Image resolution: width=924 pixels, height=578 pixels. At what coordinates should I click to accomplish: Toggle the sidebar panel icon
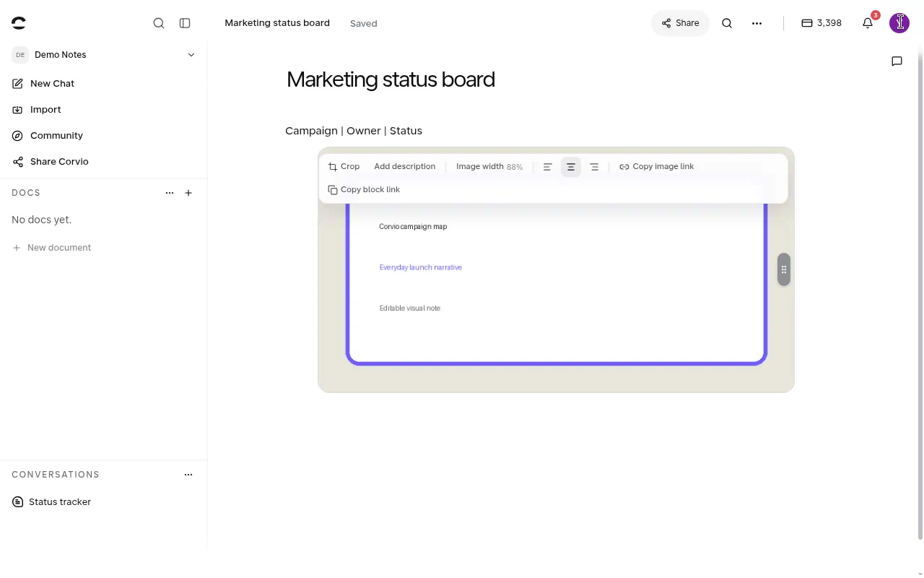(x=185, y=23)
